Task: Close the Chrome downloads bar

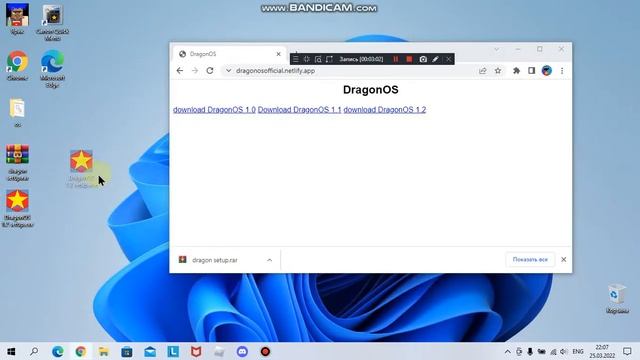Action: pyautogui.click(x=564, y=260)
